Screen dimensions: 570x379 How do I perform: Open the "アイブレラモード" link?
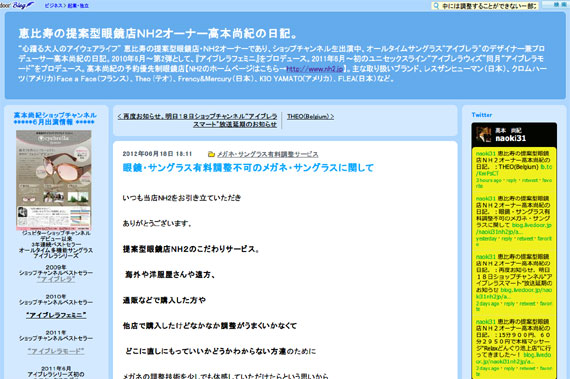56,351
